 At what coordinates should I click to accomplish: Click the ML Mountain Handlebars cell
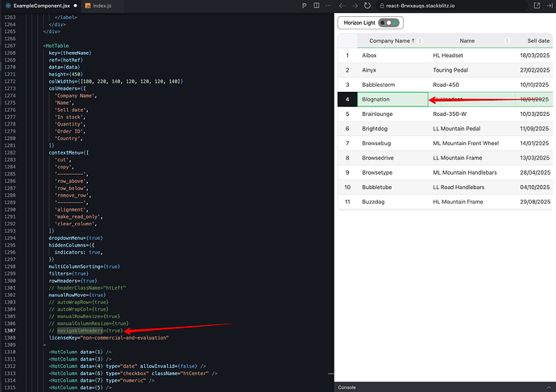(471, 172)
